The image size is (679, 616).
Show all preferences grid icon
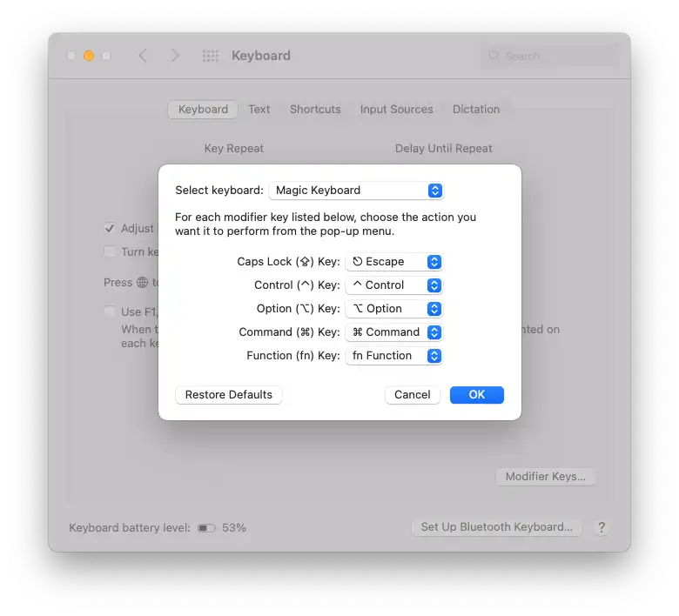[x=211, y=56]
